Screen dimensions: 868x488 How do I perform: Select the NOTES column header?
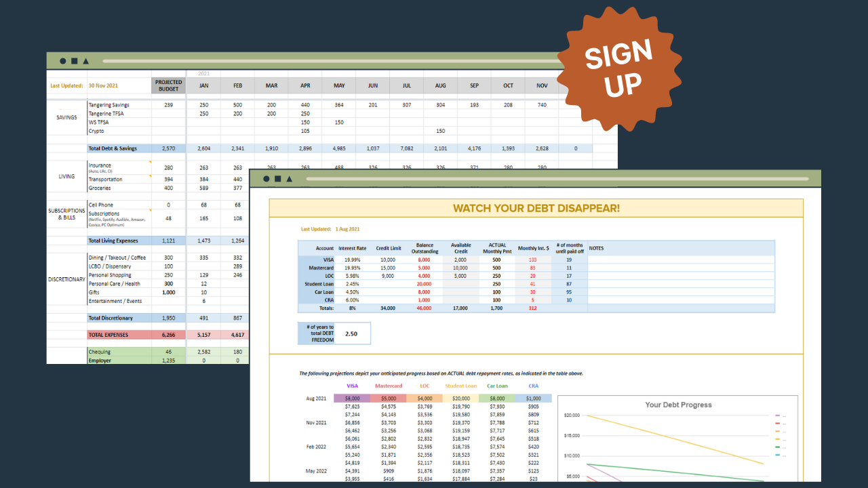596,248
